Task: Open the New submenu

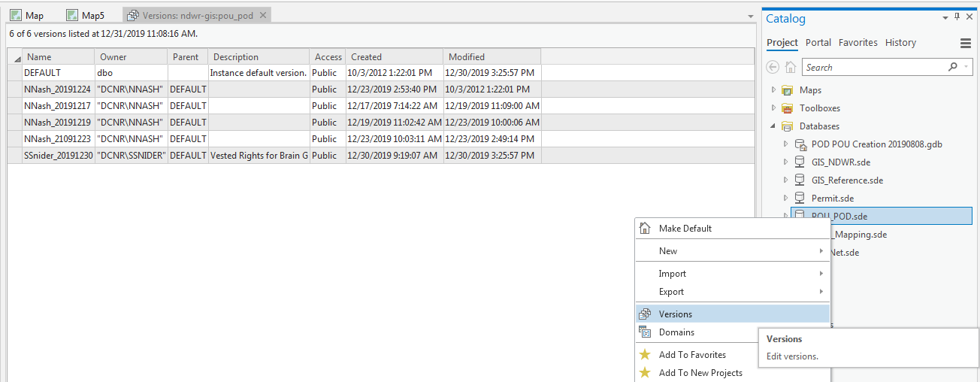Action: 733,251
